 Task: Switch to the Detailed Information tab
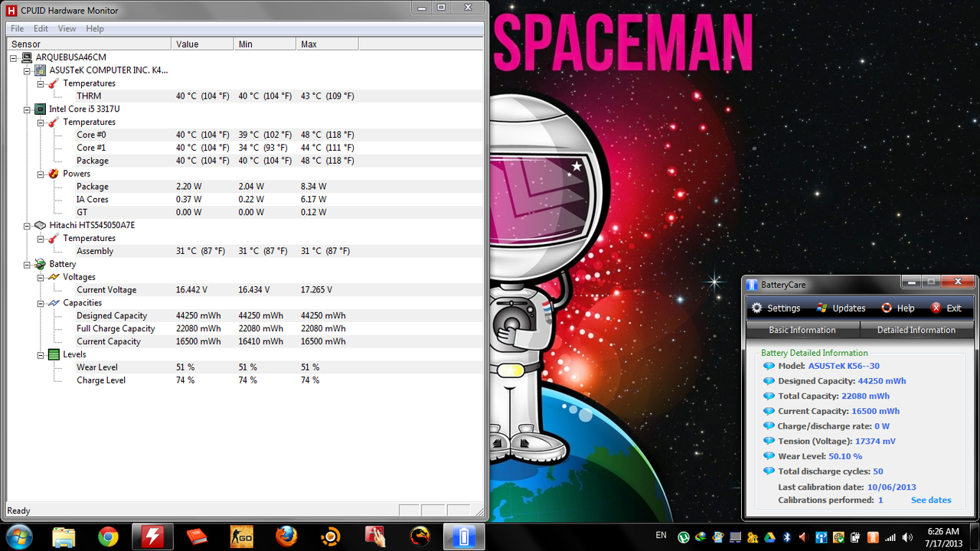[916, 330]
